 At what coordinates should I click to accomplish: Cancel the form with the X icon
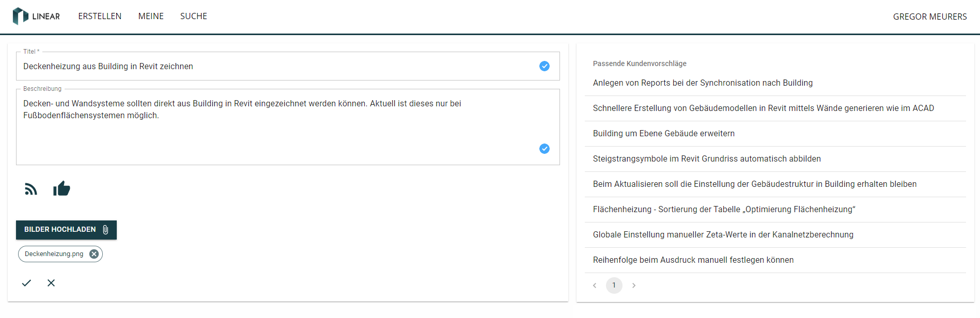(51, 283)
